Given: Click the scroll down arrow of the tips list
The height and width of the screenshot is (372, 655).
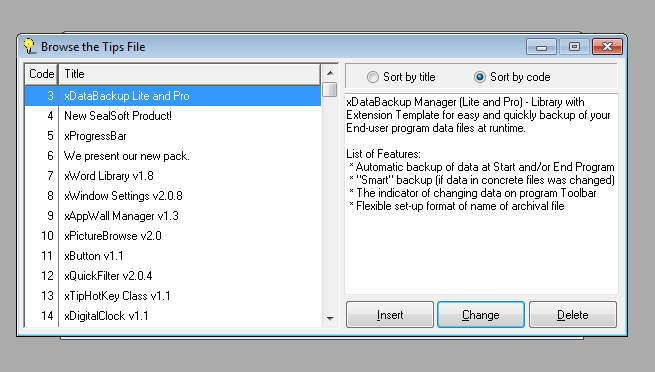Looking at the screenshot, I should [x=330, y=319].
